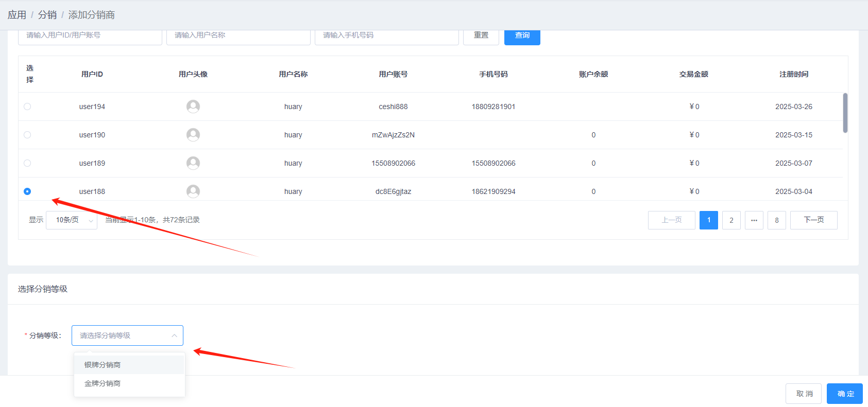Open the 10条/页 page size dropdown
868x407 pixels.
pos(72,220)
